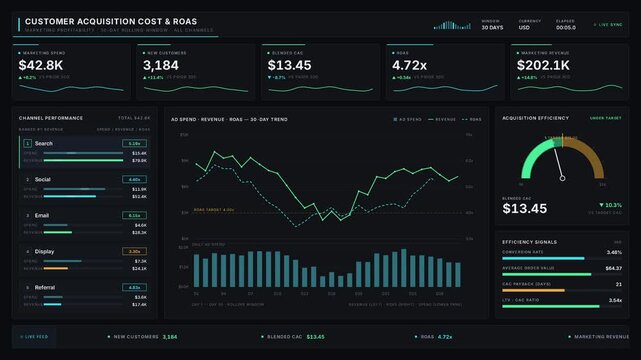
Task: Click the down-triangle 10.3% indicator
Action: (610, 205)
